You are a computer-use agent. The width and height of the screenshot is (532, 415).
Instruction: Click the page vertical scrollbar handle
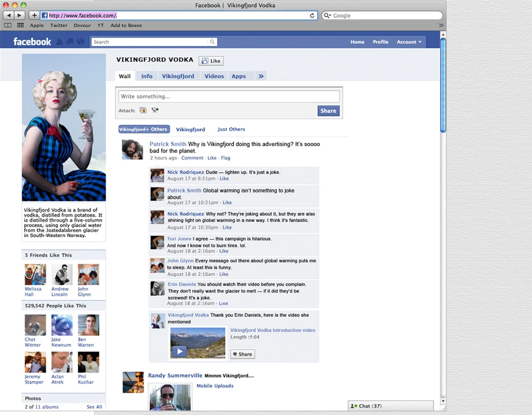(443, 84)
